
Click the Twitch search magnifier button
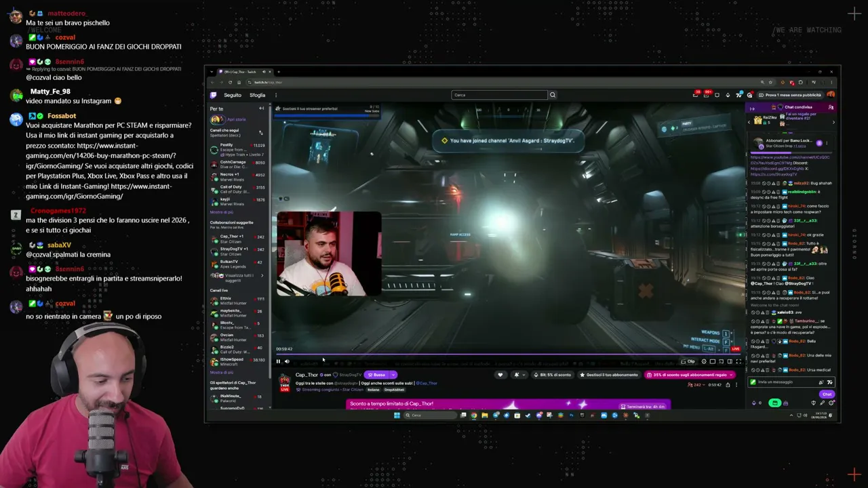click(552, 95)
